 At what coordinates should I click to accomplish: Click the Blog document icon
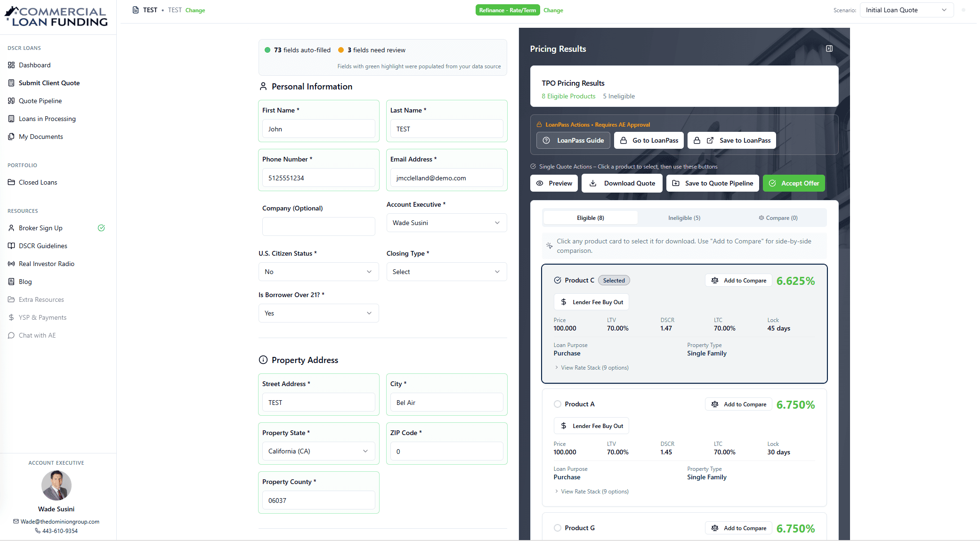pyautogui.click(x=11, y=282)
